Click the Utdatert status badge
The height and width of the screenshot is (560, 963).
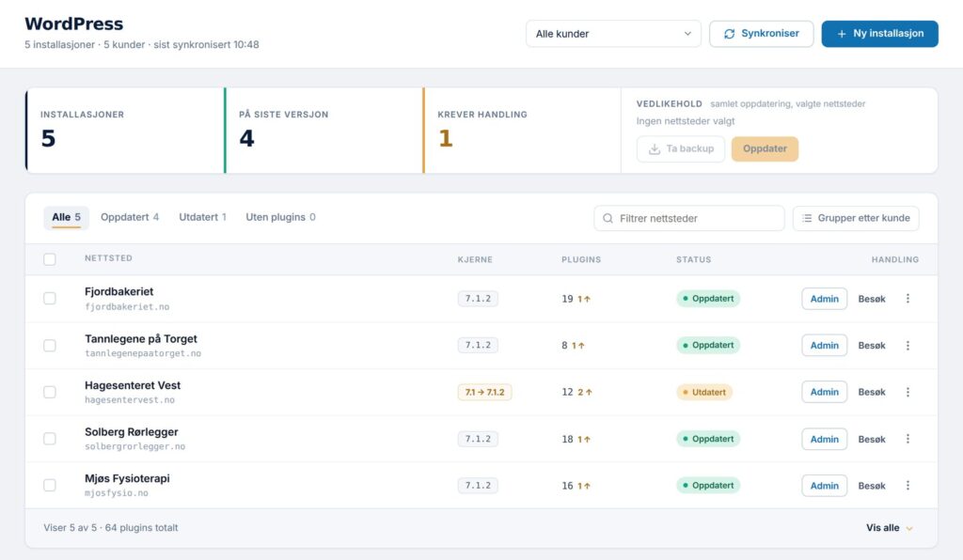click(x=704, y=392)
